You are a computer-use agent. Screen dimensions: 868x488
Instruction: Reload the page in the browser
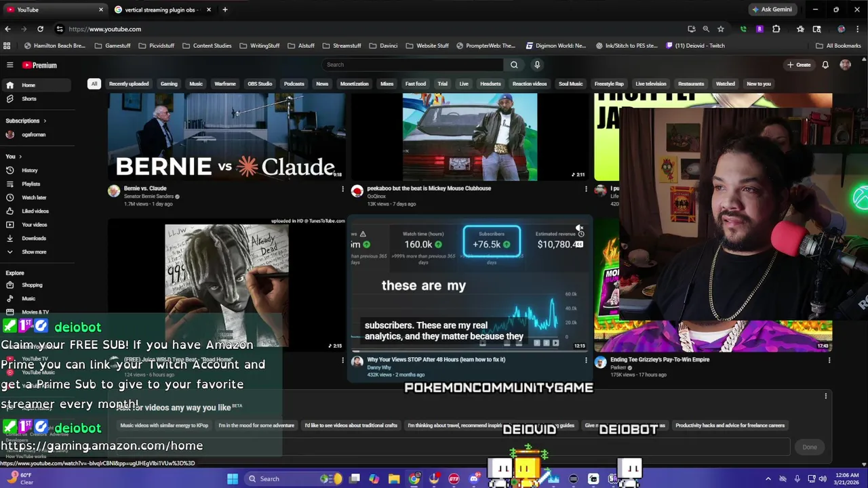point(40,29)
